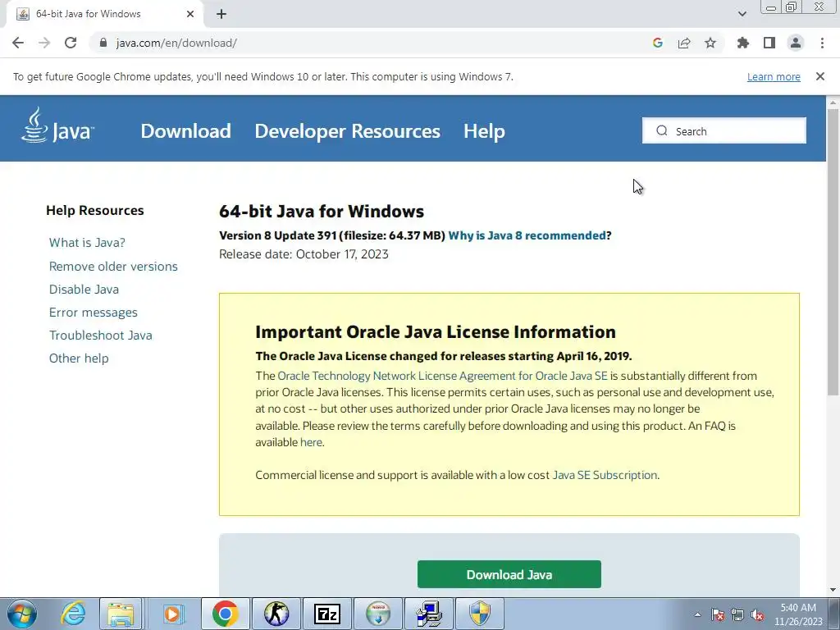Open the Chrome profile avatar

[796, 43]
